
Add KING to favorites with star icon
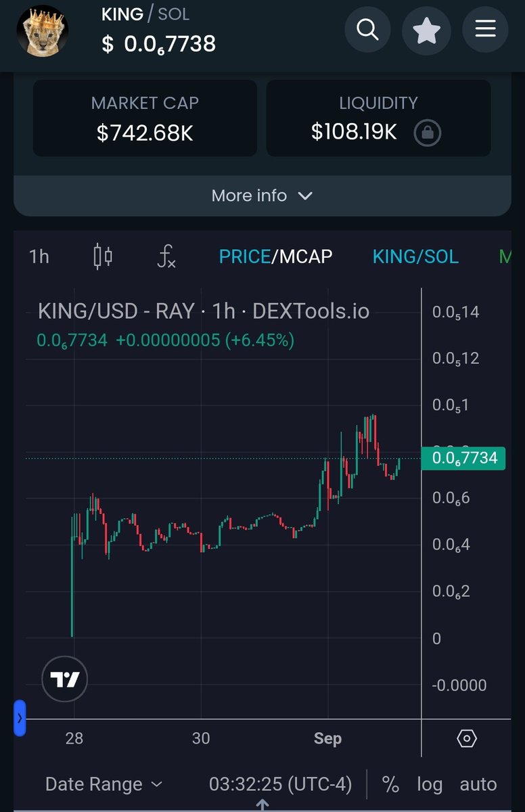point(426,30)
